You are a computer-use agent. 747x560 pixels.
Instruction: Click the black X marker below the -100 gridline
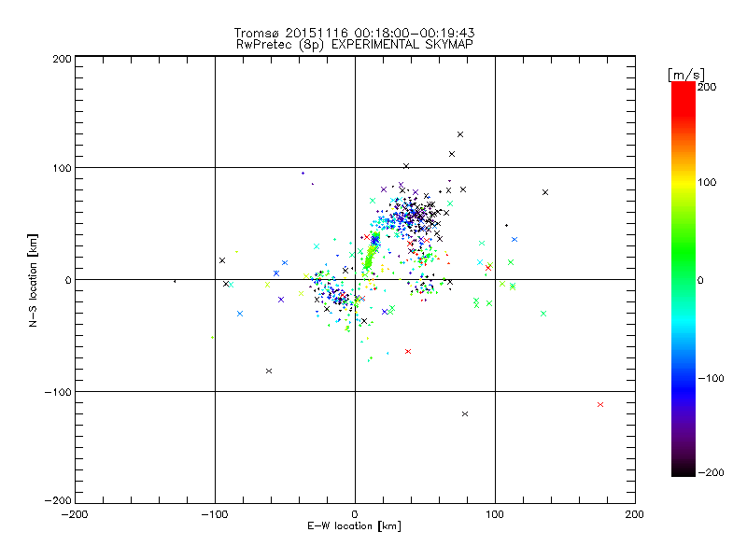click(x=465, y=413)
